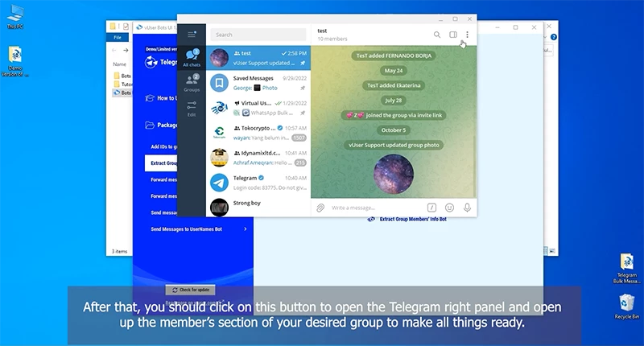Open the Virtual Us... channel

[x=258, y=108]
